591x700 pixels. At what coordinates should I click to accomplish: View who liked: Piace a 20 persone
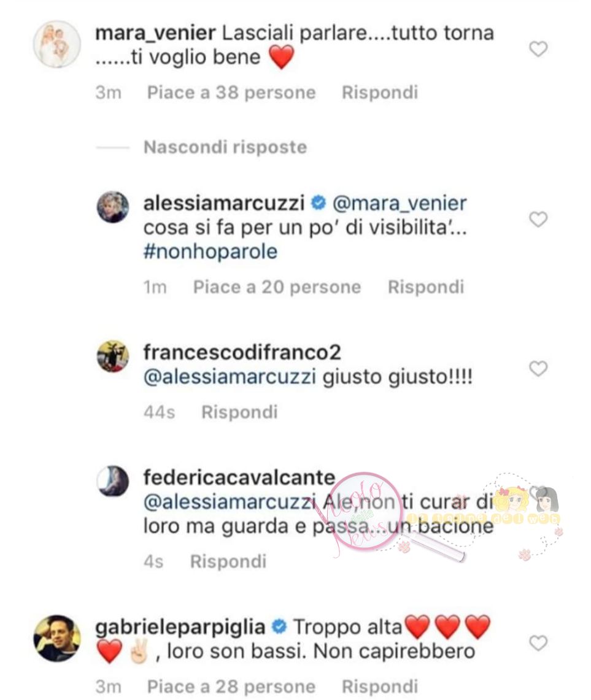[x=277, y=287]
